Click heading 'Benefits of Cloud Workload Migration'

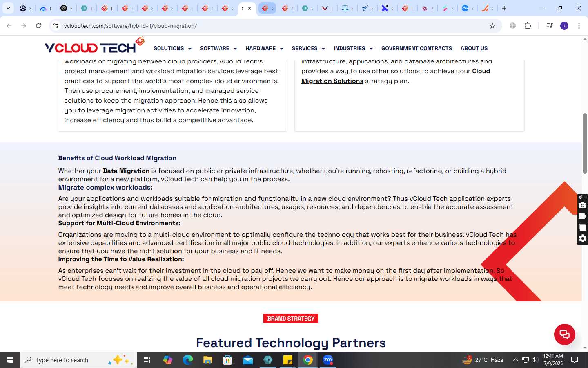(117, 158)
